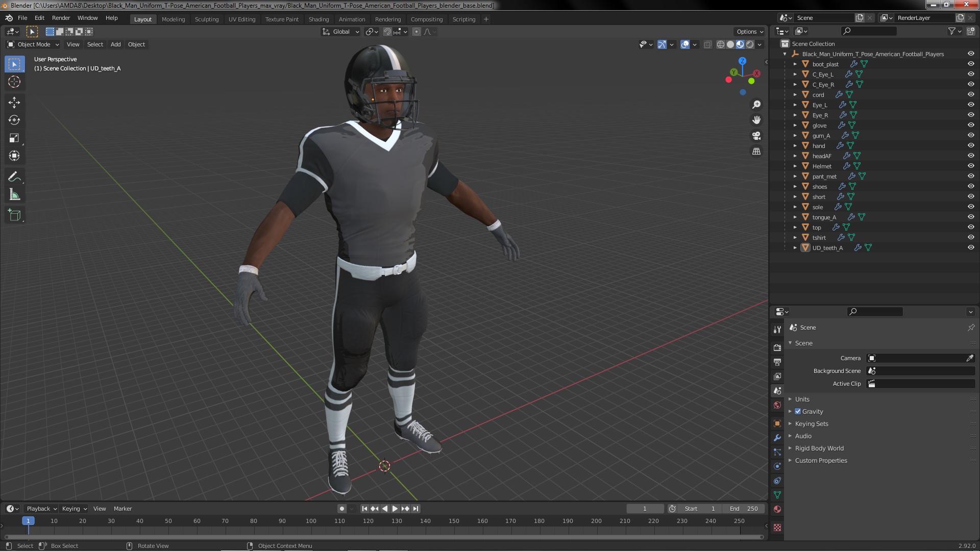Image resolution: width=980 pixels, height=551 pixels.
Task: Activate the Rotate tool
Action: (14, 120)
